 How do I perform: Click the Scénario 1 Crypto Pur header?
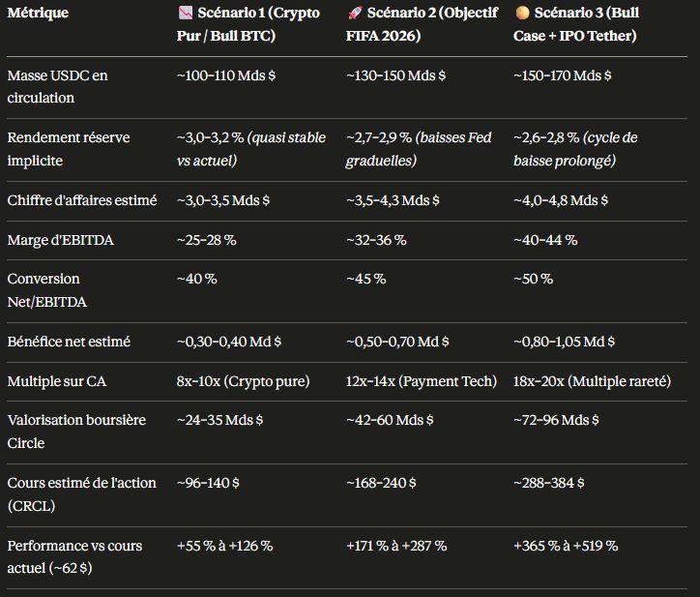[248, 24]
